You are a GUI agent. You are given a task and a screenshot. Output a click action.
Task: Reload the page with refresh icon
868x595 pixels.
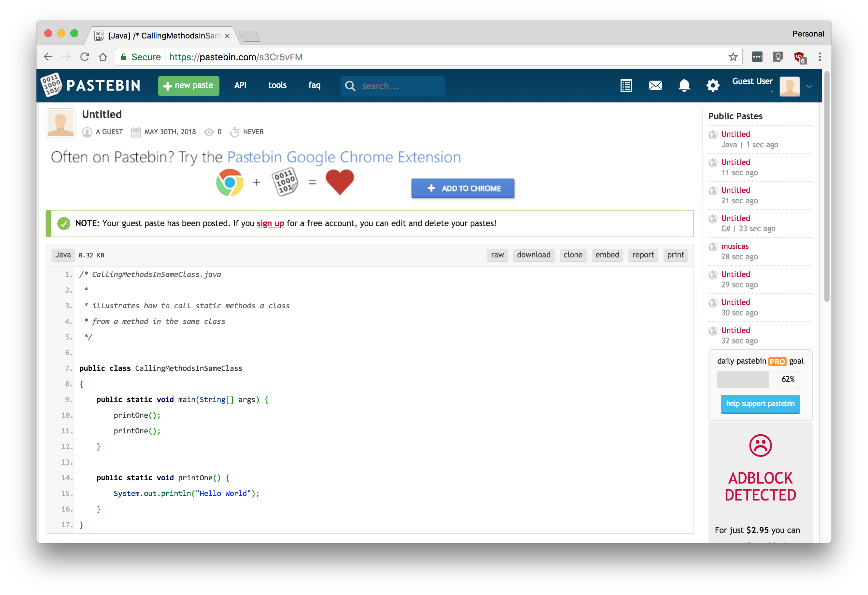click(x=85, y=57)
